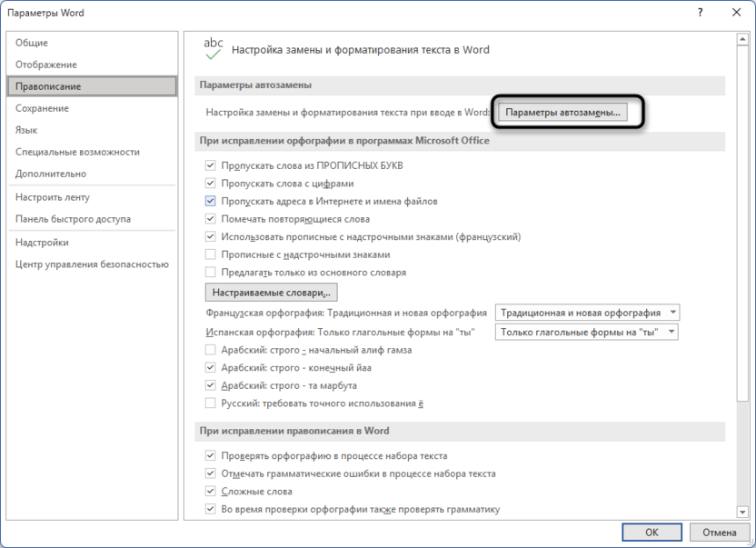Image resolution: width=756 pixels, height=548 pixels.
Task: Disable "Проверять орфографию в процессе набора текста"
Action: pos(209,456)
